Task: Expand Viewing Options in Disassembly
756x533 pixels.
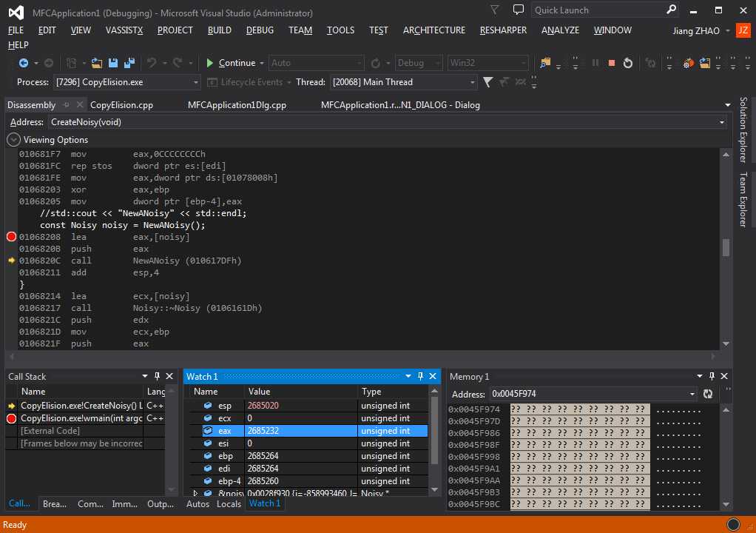Action: [13, 140]
